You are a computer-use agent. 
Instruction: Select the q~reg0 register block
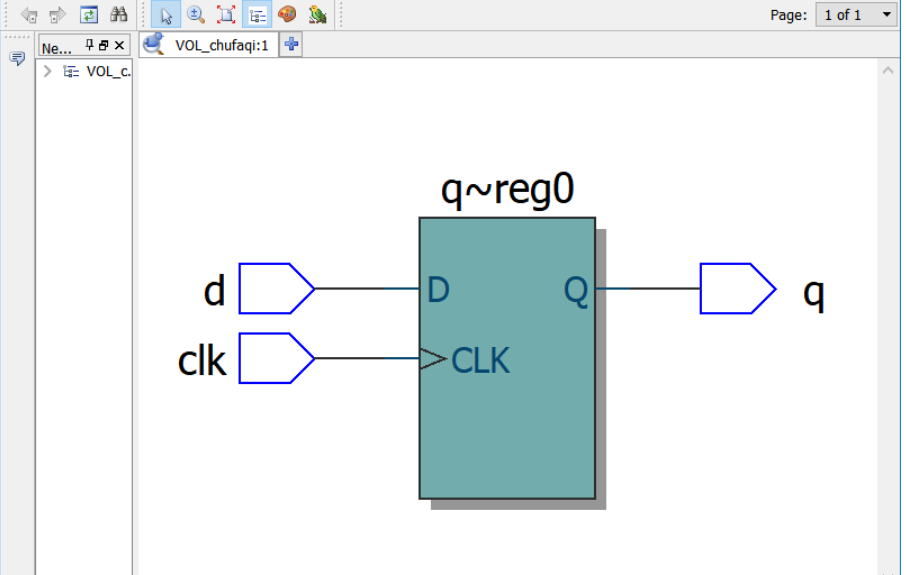tap(507, 358)
